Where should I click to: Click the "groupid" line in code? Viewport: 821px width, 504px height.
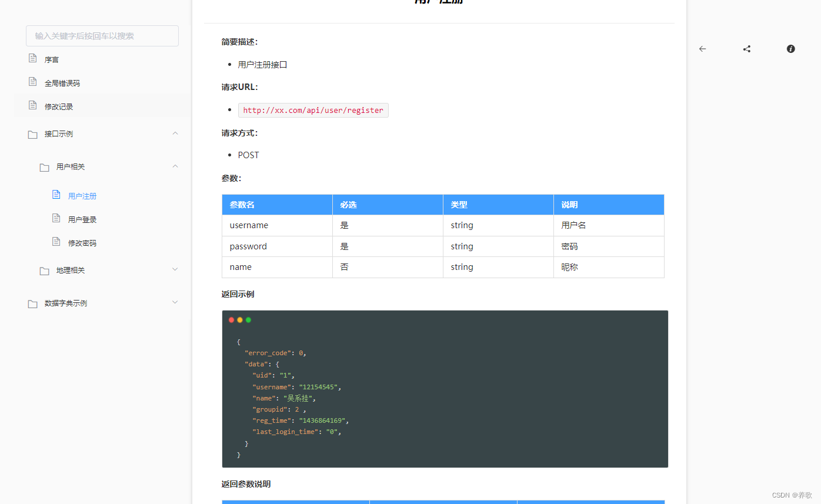point(279,409)
